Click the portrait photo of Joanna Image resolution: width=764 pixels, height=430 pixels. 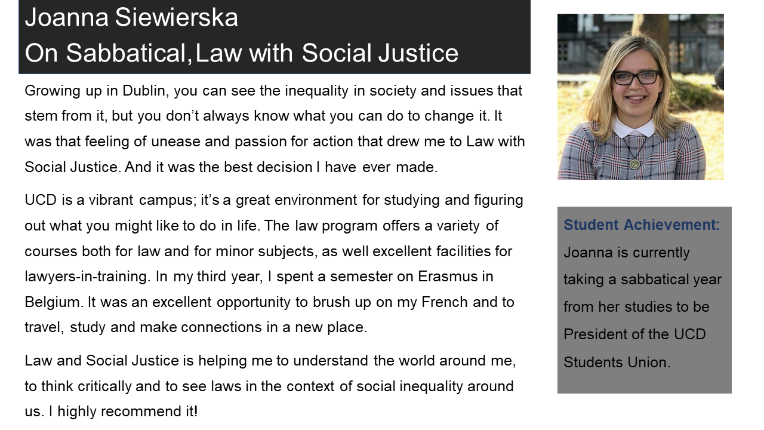click(640, 97)
